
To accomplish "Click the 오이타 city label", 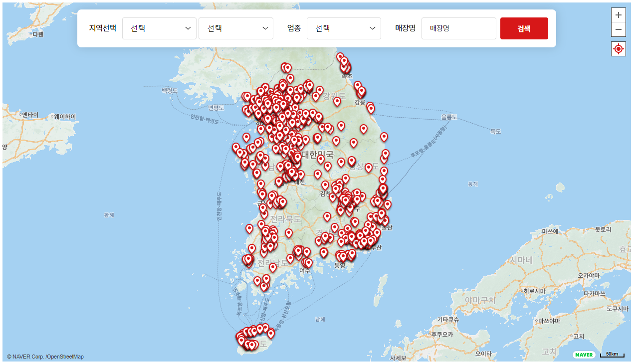I will [483, 354].
